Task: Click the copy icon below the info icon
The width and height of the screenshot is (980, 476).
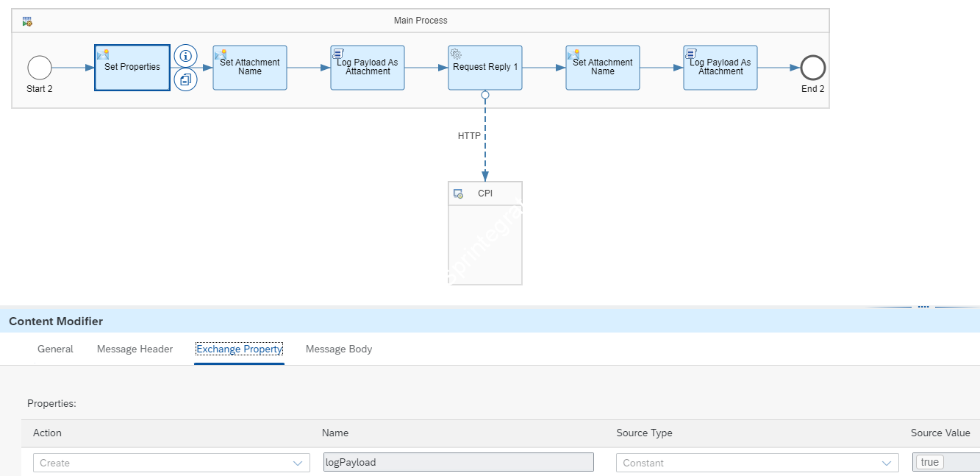Action: coord(185,79)
